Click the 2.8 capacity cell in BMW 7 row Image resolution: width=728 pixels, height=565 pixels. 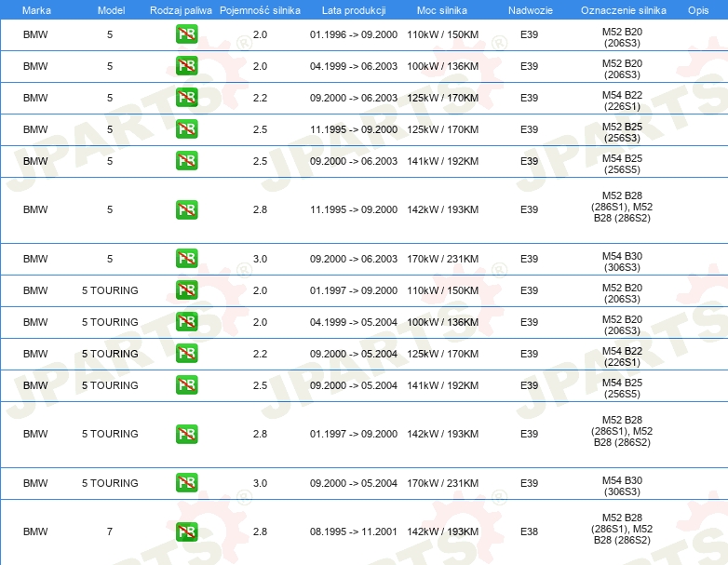(x=260, y=531)
